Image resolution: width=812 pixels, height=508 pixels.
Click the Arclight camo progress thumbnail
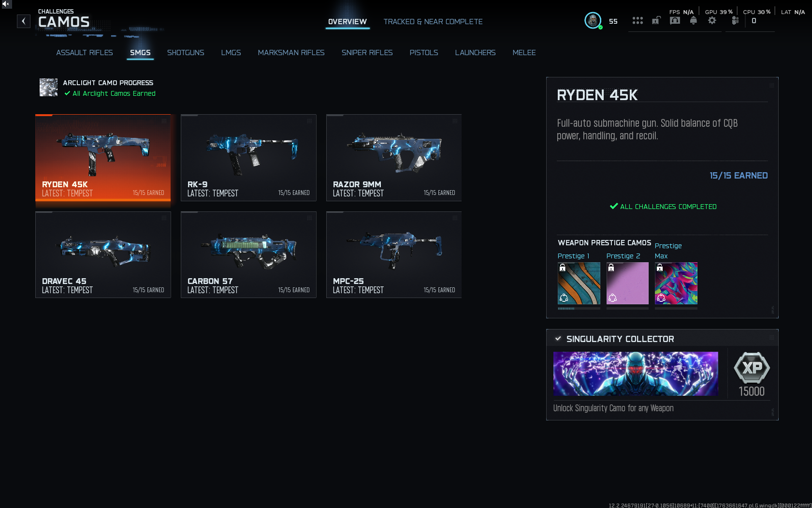[x=48, y=87]
